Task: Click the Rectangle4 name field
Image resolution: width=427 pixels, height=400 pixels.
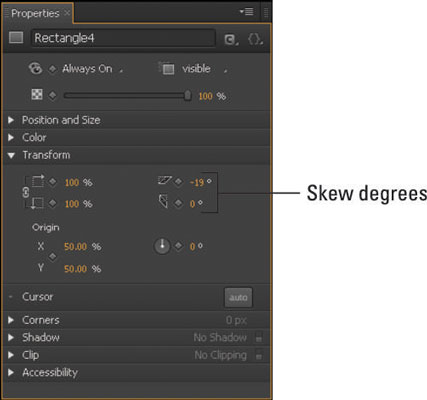Action: pyautogui.click(x=123, y=38)
